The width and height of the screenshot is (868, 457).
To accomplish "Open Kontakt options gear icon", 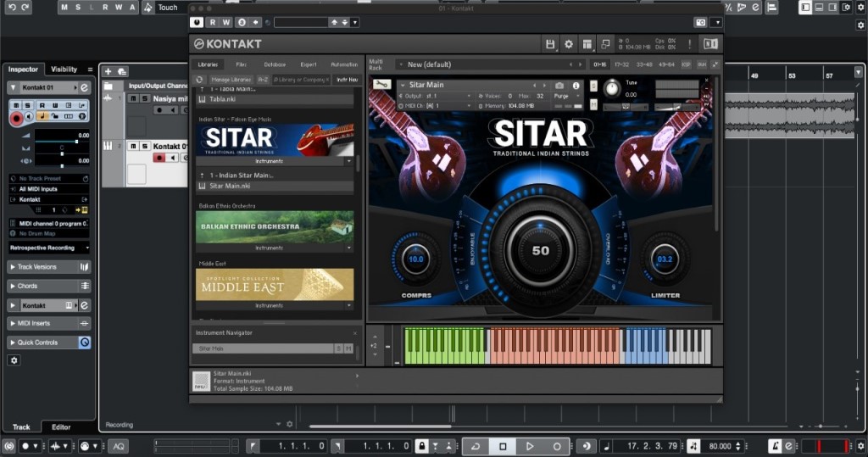I will (569, 44).
